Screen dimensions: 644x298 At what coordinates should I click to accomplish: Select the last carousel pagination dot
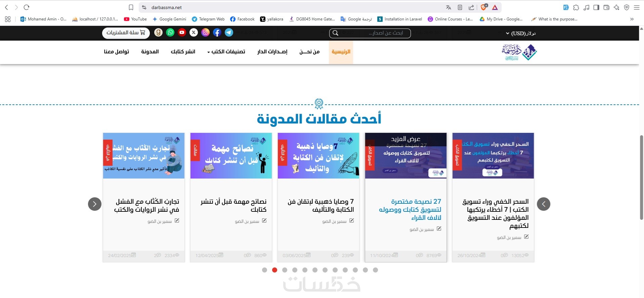point(376,270)
